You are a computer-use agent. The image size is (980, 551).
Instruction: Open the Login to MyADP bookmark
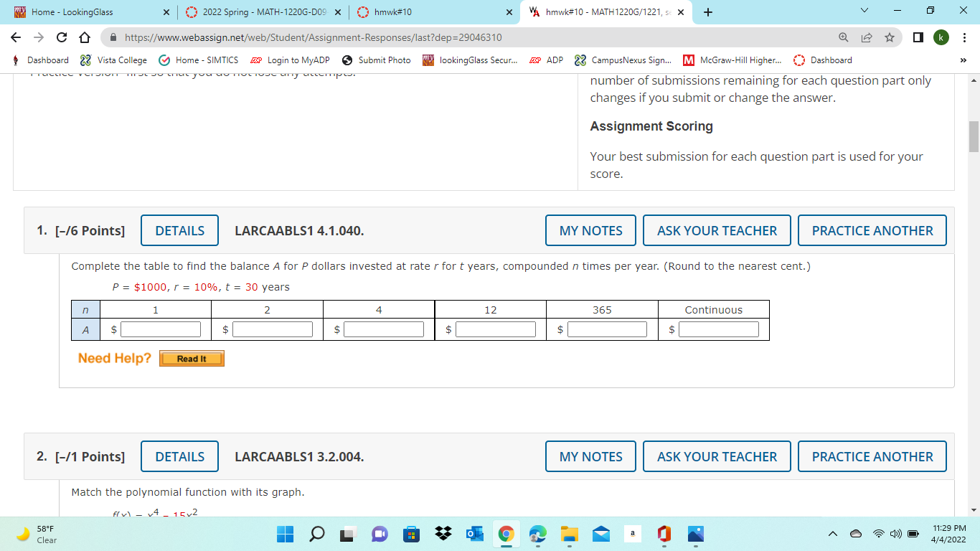tap(290, 60)
